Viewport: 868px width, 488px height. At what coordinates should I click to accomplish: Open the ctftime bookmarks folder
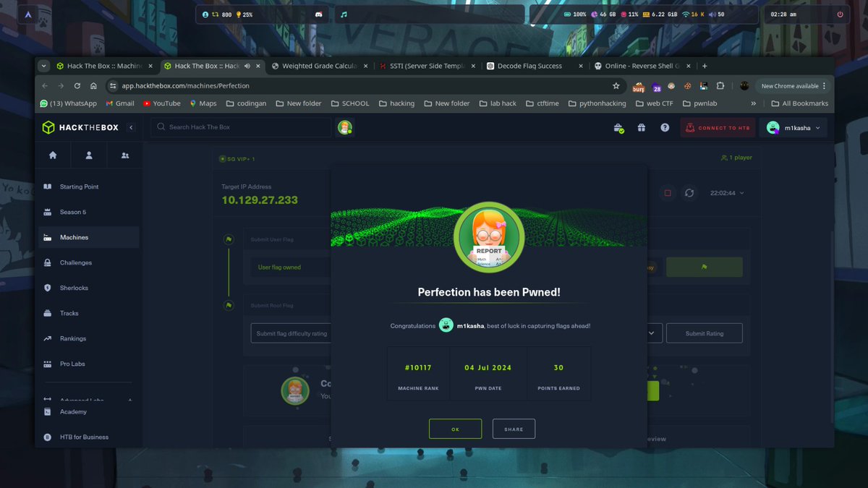coord(542,103)
